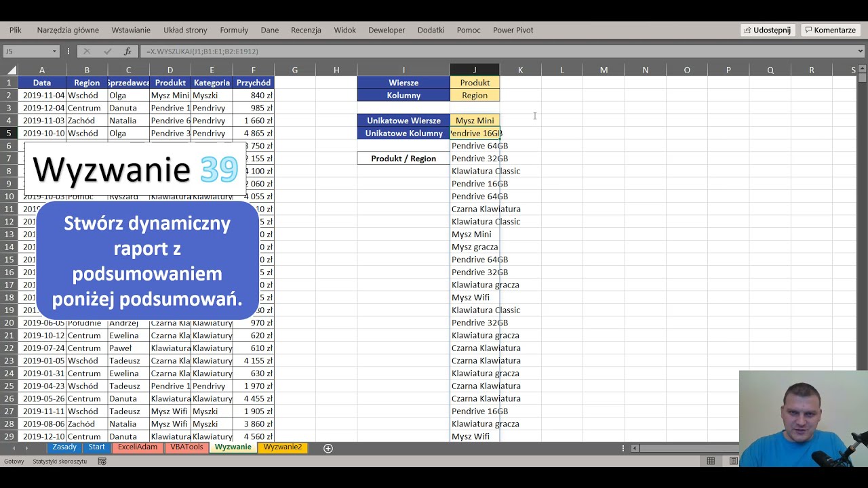Select cell J4 with Mysz Mini
The height and width of the screenshot is (488, 868).
pyautogui.click(x=475, y=121)
